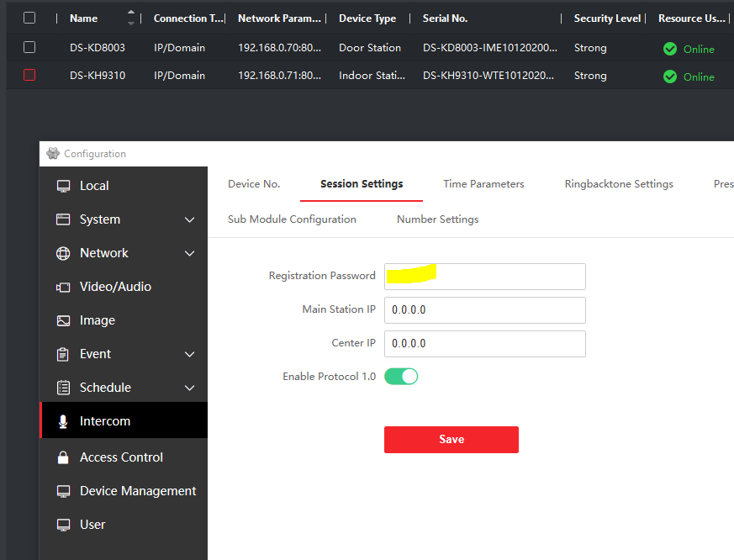
Task: Expand the Event section chevron
Action: [x=189, y=354]
